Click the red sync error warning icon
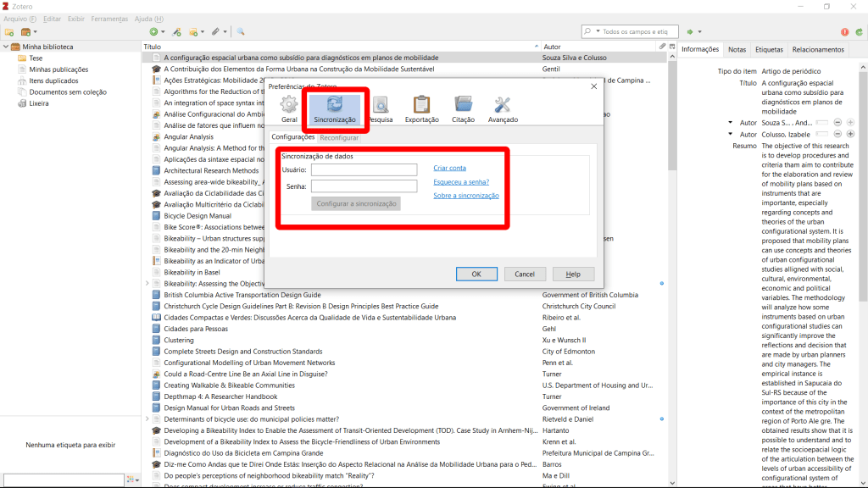This screenshot has width=868, height=488. [x=844, y=31]
